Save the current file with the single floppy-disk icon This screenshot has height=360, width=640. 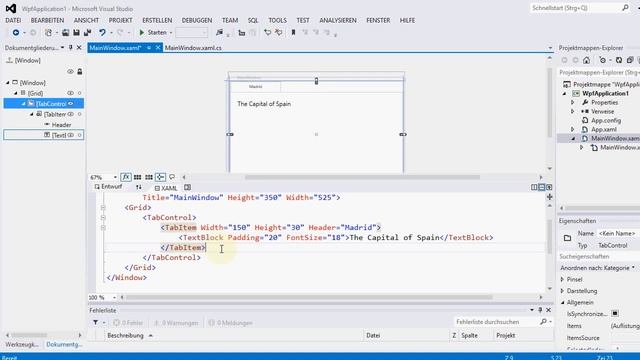[76, 33]
